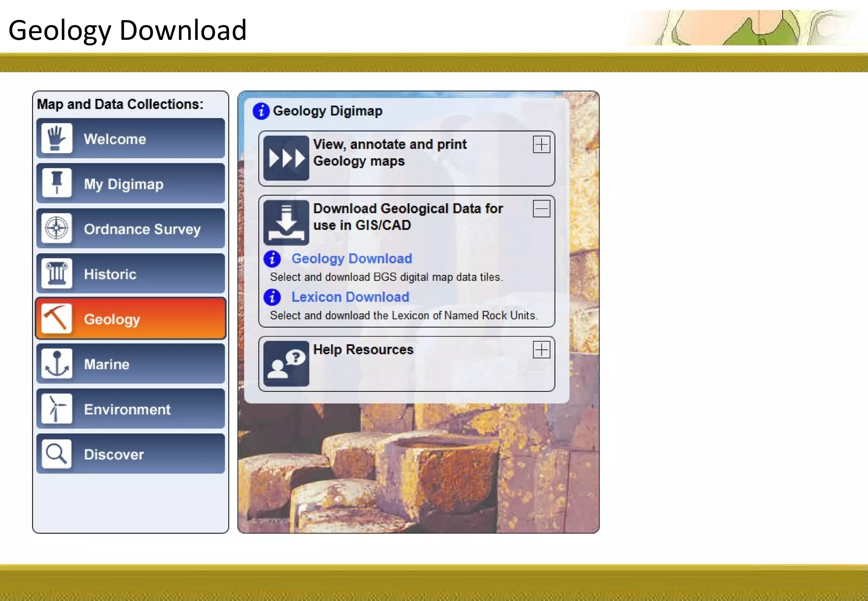
Task: Click the Help Resources question icon
Action: point(286,364)
